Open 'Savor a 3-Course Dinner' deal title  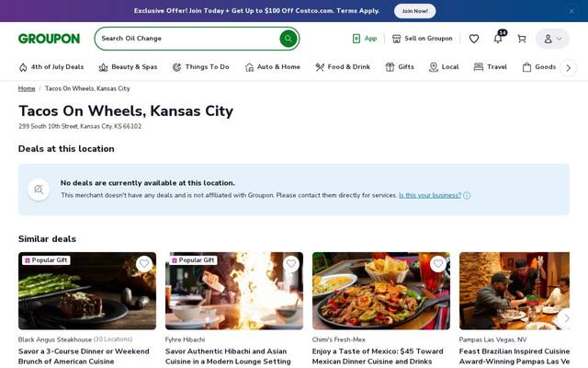point(84,356)
